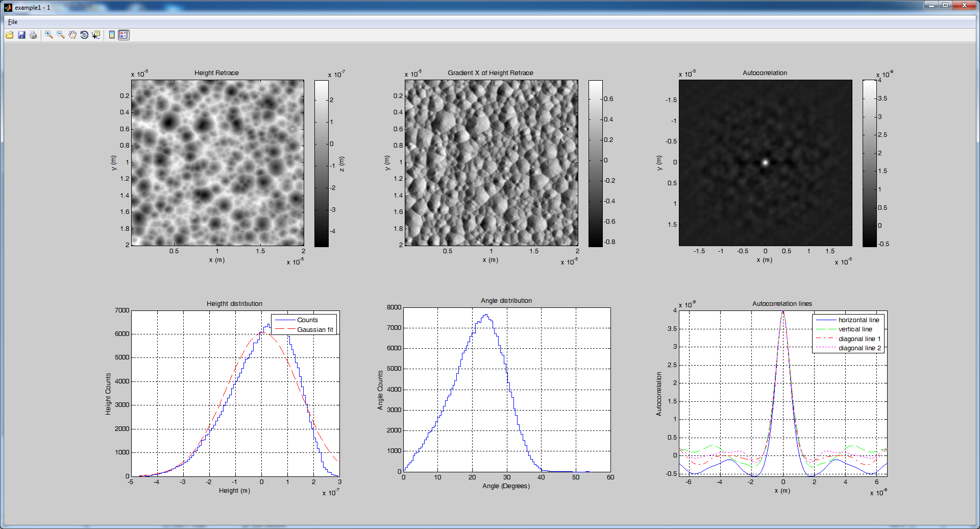Enable the Rotate 3D tool
This screenshot has height=529, width=980.
pyautogui.click(x=84, y=35)
